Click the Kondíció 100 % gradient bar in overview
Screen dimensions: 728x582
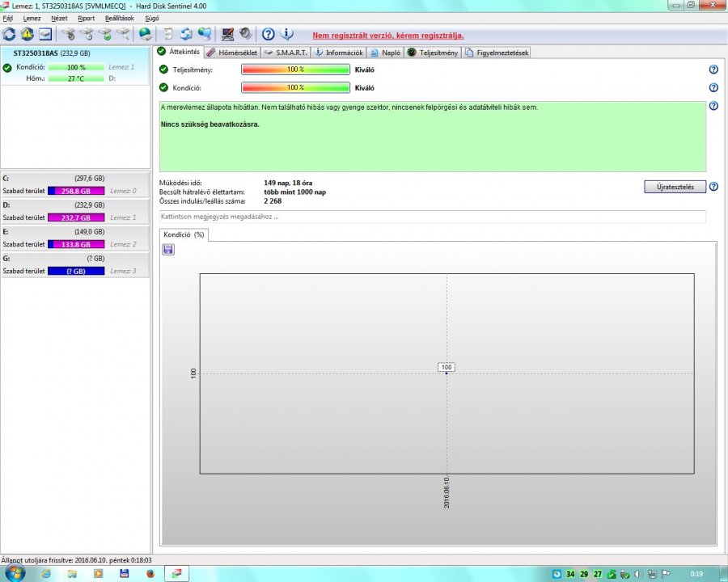295,88
